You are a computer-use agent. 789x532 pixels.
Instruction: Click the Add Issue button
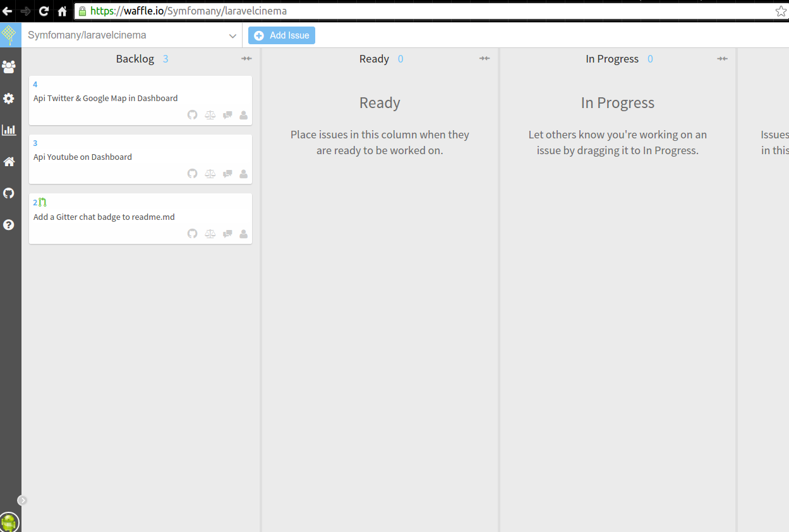point(282,35)
